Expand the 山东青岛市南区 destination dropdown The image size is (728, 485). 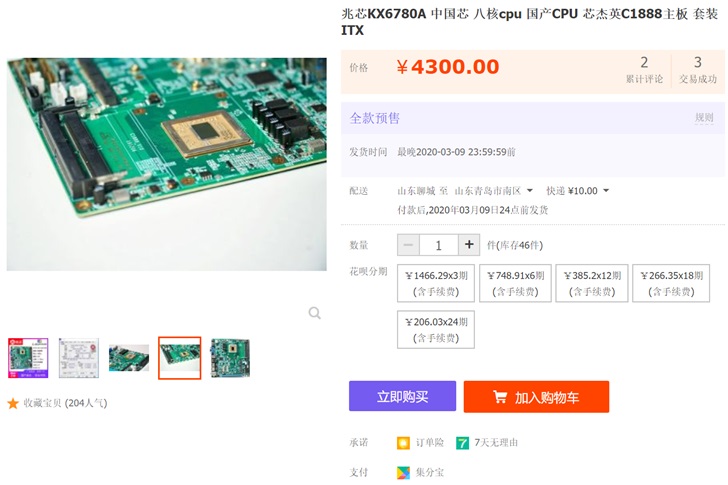pos(494,191)
